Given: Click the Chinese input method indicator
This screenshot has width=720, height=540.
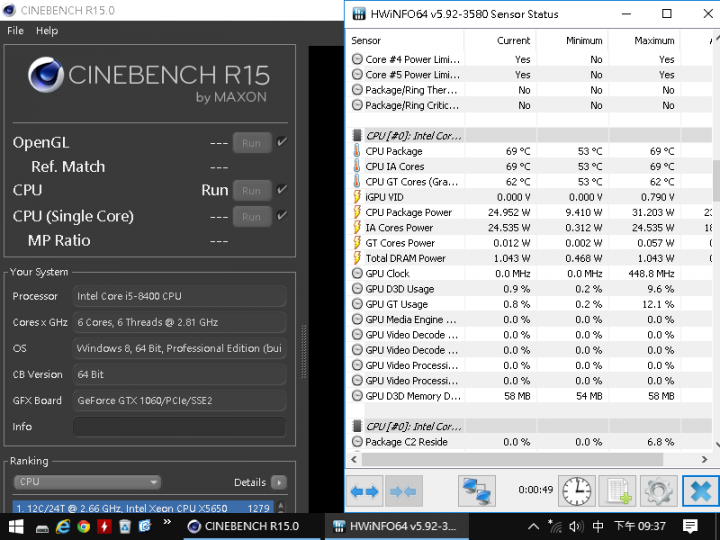Looking at the screenshot, I should (598, 526).
